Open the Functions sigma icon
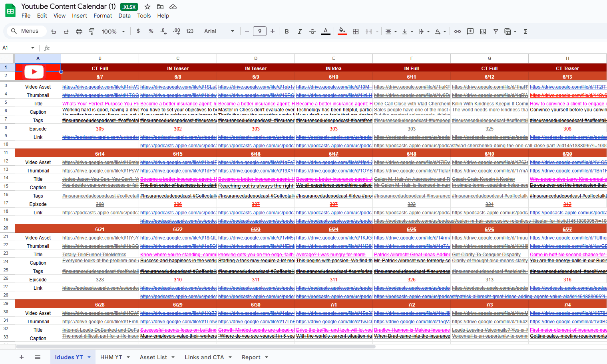The image size is (607, 364). (x=525, y=32)
